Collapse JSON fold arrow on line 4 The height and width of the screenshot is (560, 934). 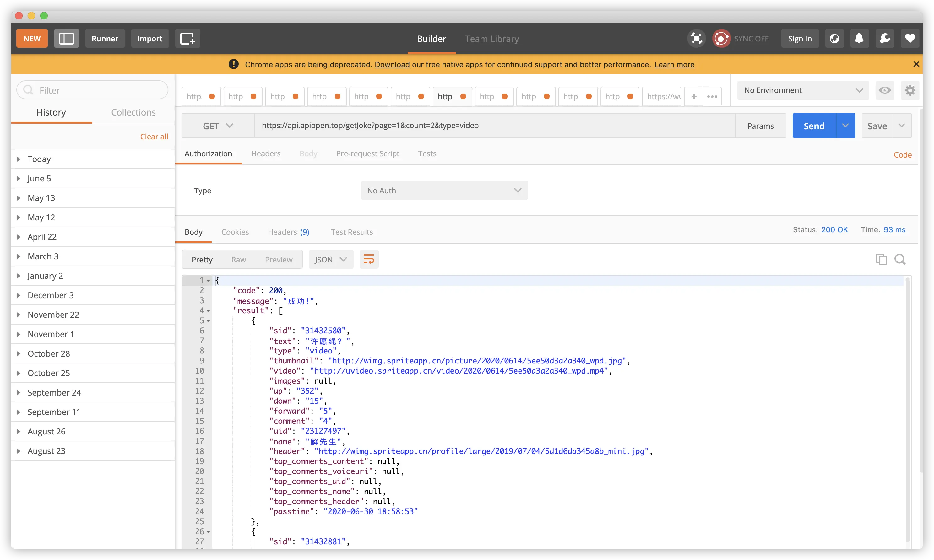click(208, 311)
